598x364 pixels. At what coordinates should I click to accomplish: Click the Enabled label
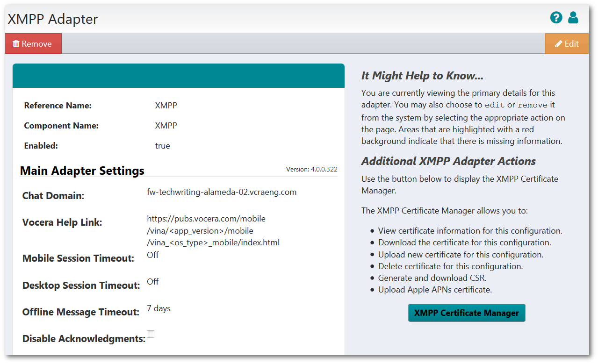[41, 146]
